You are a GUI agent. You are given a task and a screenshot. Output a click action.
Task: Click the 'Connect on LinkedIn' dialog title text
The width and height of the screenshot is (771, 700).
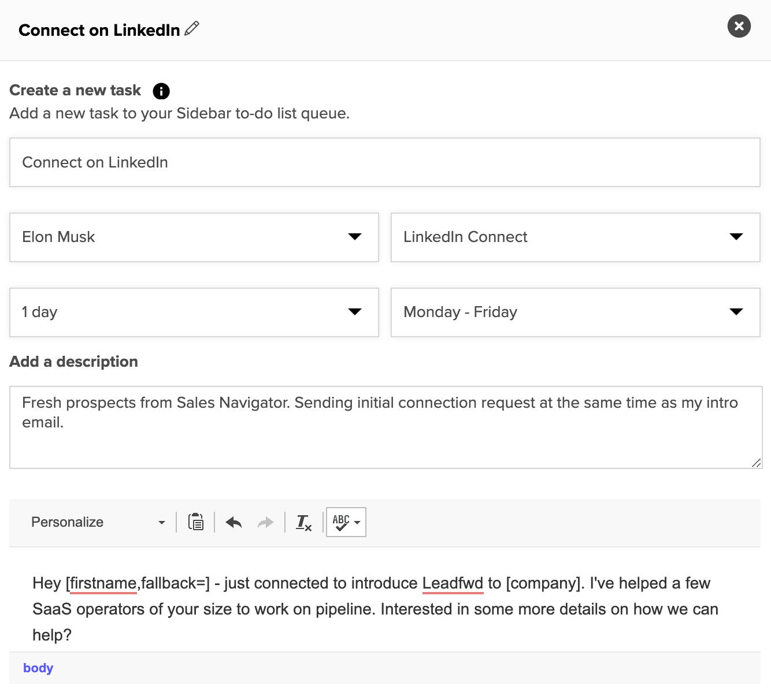pyautogui.click(x=99, y=30)
